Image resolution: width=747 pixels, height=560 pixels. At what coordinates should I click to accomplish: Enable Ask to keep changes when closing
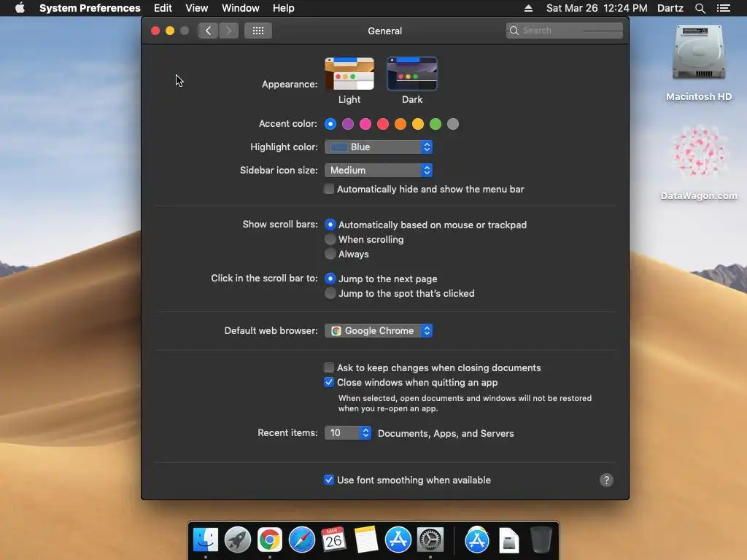pos(329,367)
